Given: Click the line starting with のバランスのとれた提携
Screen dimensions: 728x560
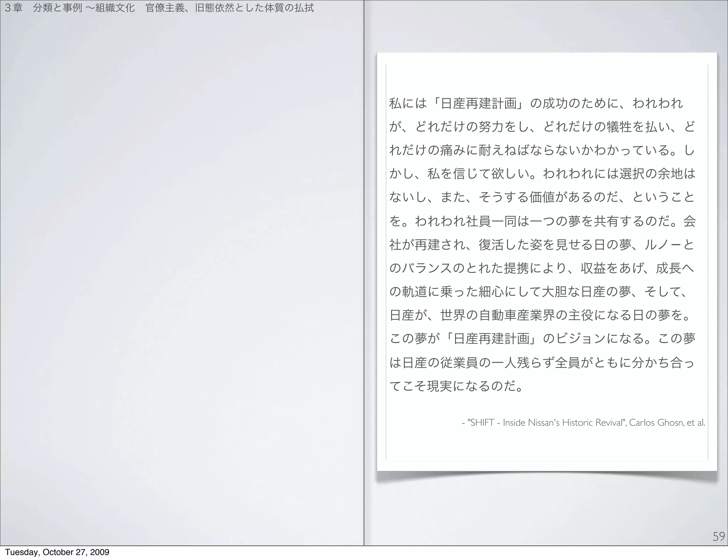Looking at the screenshot, I should [542, 268].
